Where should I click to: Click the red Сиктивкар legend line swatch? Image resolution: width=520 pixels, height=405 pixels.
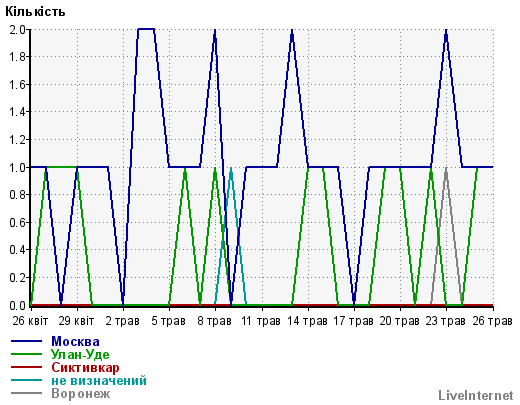pyautogui.click(x=26, y=367)
